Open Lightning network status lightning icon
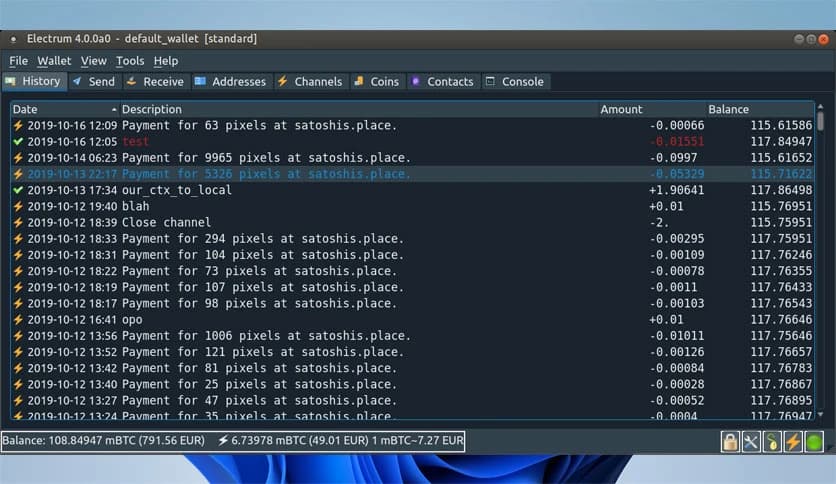This screenshot has height=484, width=836. click(x=793, y=442)
